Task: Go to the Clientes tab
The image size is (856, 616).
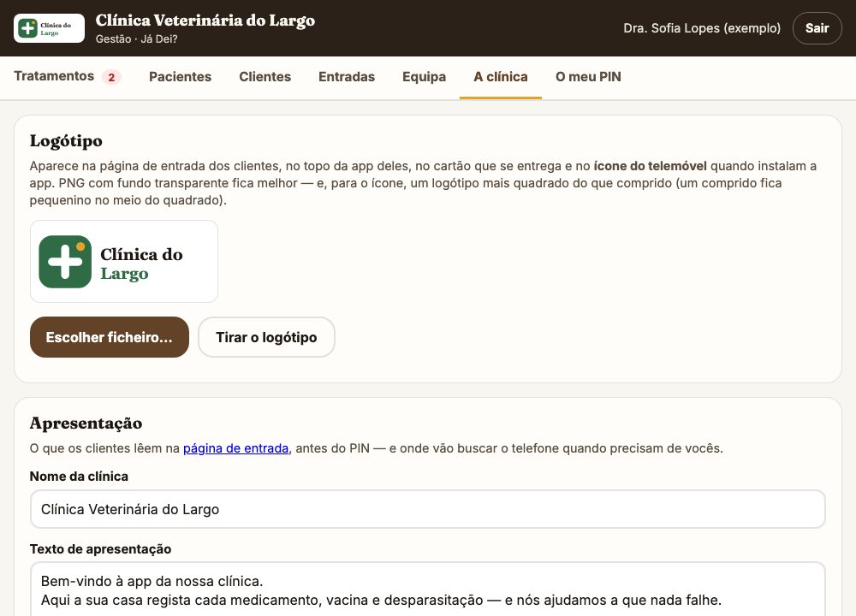Action: 265,77
